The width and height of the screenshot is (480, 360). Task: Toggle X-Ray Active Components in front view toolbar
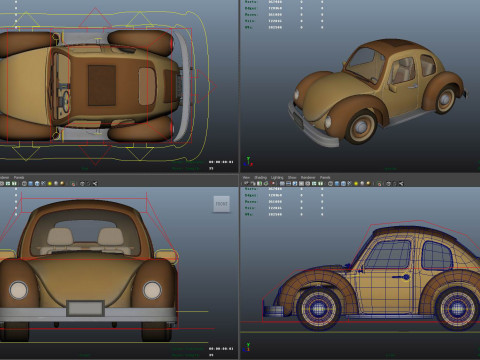(x=88, y=183)
